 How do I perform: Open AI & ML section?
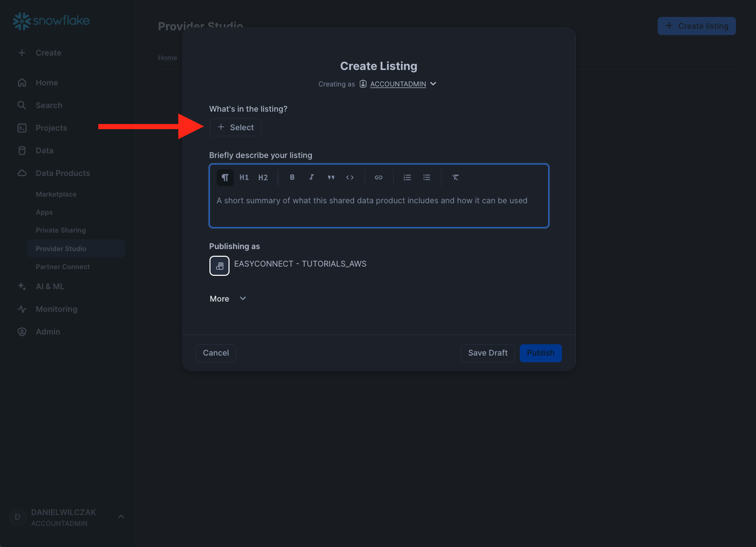pyautogui.click(x=50, y=287)
